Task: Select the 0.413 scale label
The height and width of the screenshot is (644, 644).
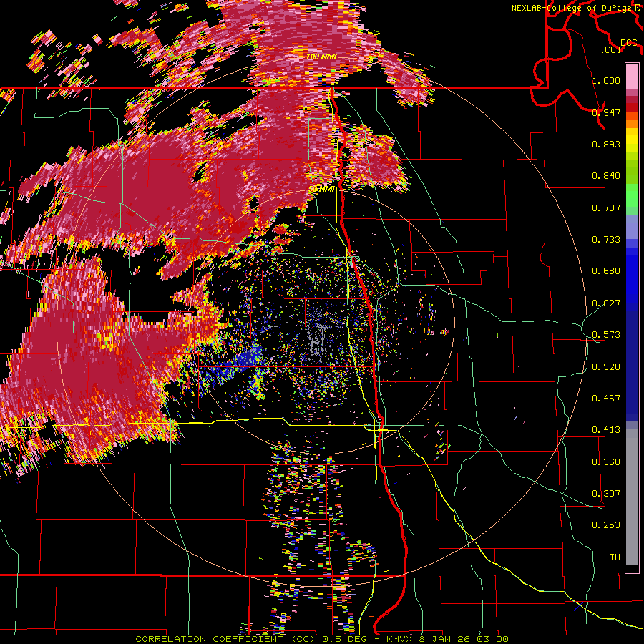Action: 606,430
